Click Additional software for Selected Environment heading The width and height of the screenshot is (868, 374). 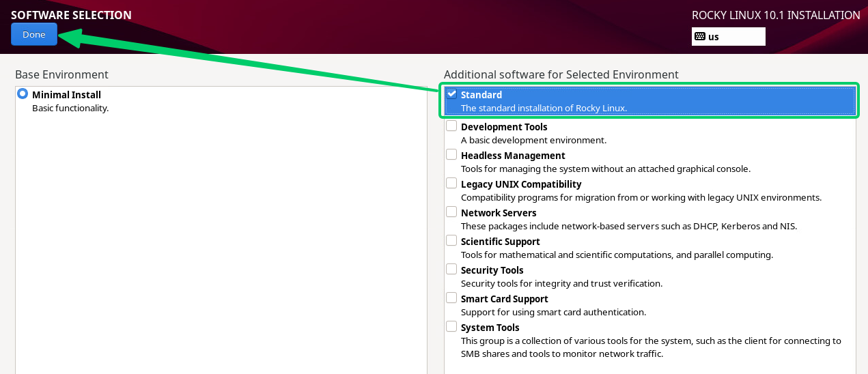coord(561,74)
